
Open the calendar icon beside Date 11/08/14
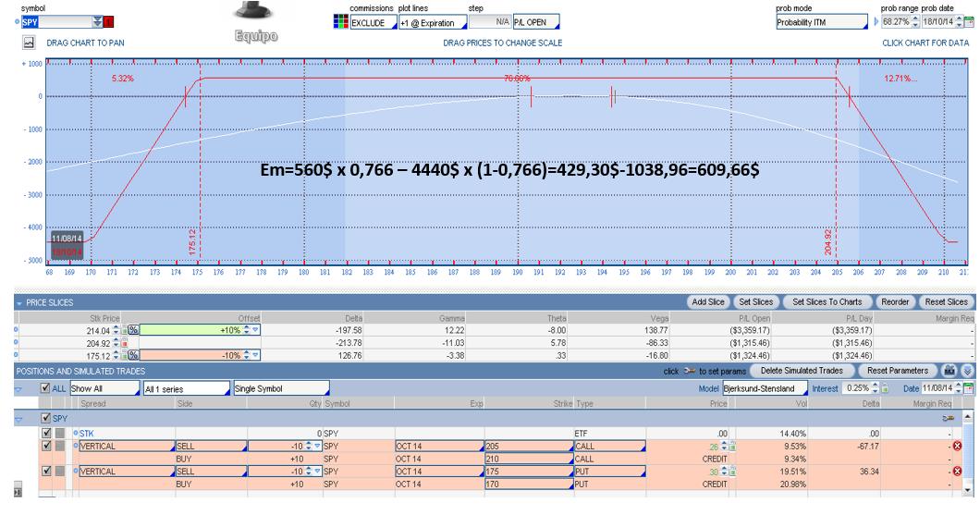(x=970, y=388)
